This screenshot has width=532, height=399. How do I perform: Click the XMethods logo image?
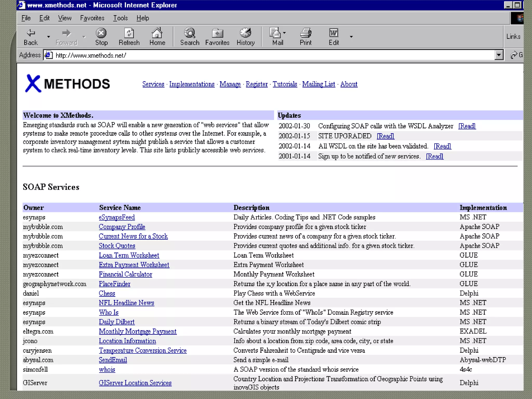[68, 84]
